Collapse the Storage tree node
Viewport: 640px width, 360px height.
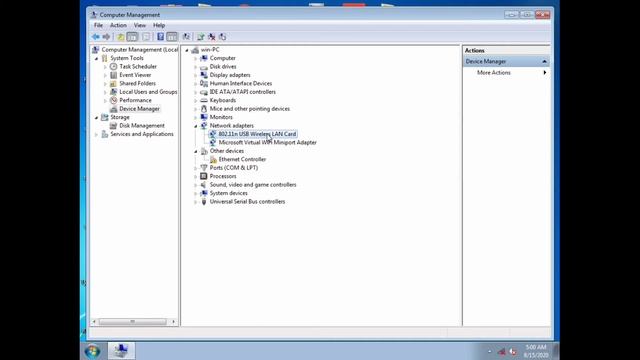pos(97,118)
